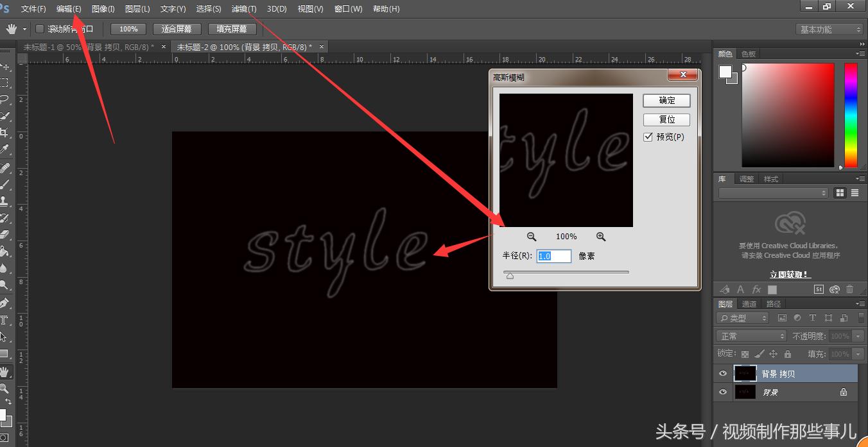Switch to the 通道 tab
This screenshot has width=868, height=447.
click(x=749, y=304)
